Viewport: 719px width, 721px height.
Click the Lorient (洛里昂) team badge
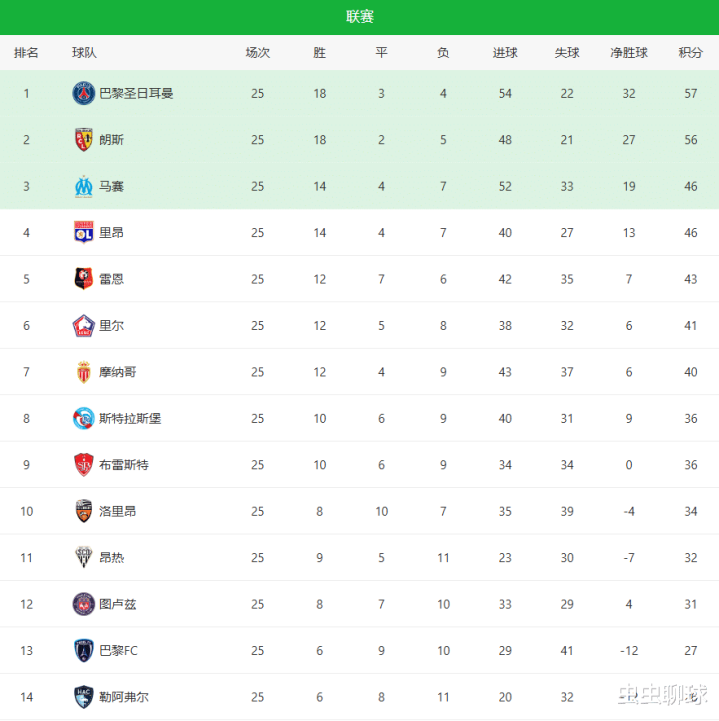(84, 511)
